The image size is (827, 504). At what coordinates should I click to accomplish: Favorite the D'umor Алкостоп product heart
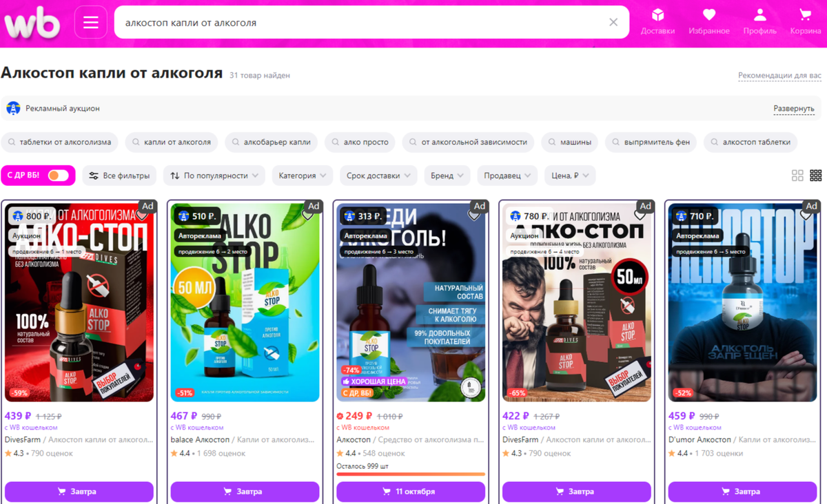[x=806, y=216]
